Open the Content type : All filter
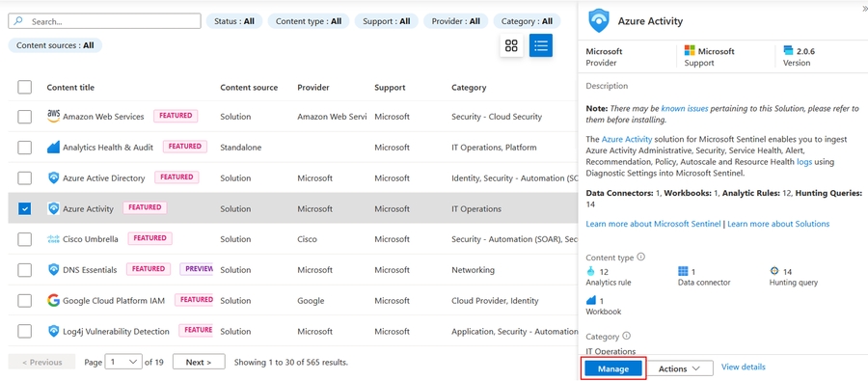Screen dimensions: 868x381 (x=309, y=21)
